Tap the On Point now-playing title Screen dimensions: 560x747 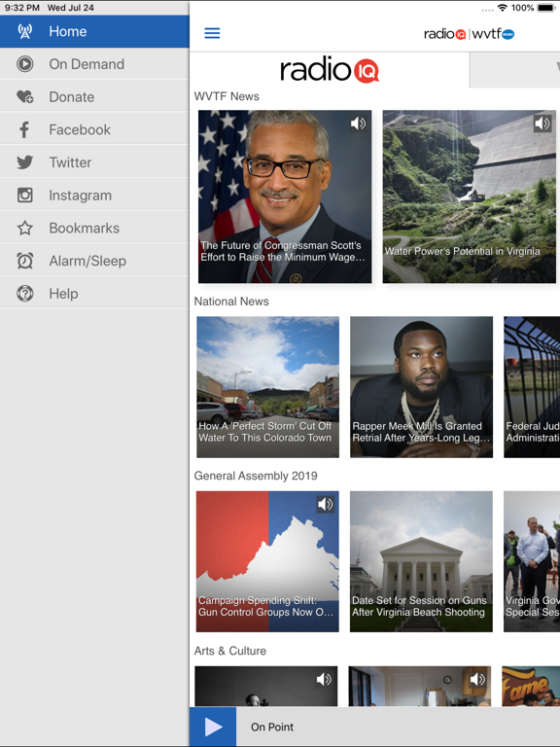tap(272, 727)
